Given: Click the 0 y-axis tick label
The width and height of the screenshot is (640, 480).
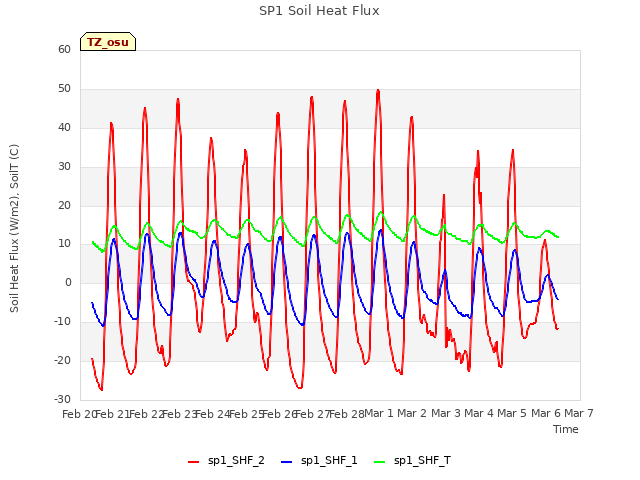Looking at the screenshot, I should pyautogui.click(x=68, y=282).
